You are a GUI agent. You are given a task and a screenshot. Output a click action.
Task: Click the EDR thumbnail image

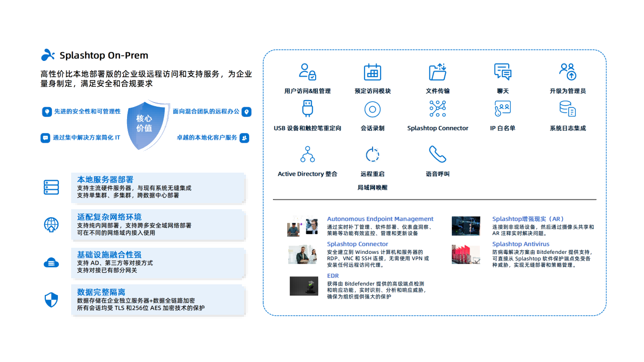click(304, 286)
